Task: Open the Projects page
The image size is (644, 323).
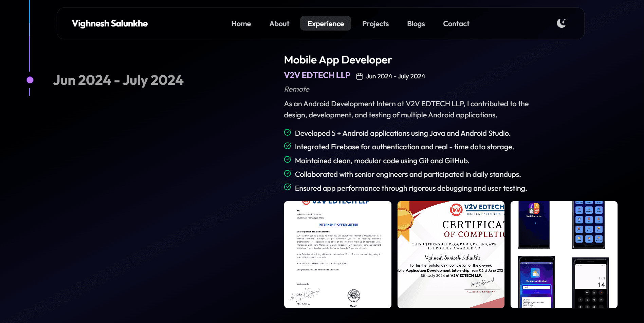Action: click(x=375, y=23)
